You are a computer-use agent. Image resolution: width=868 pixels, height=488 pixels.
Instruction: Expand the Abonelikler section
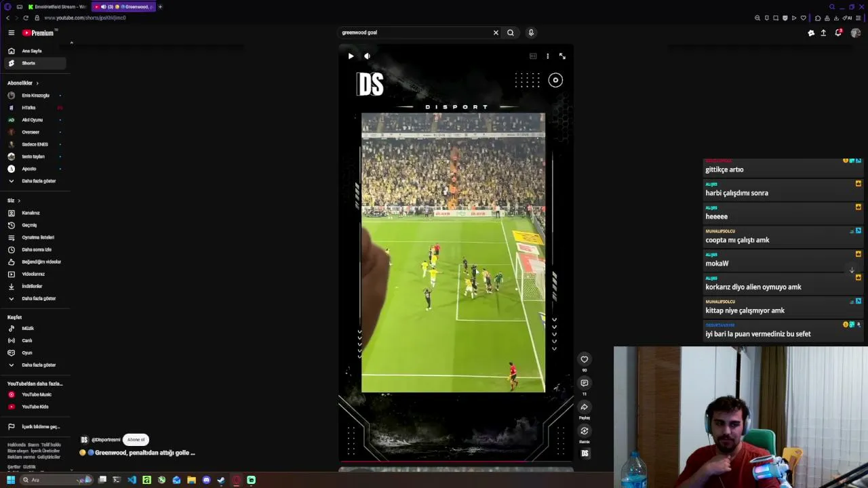click(x=23, y=83)
